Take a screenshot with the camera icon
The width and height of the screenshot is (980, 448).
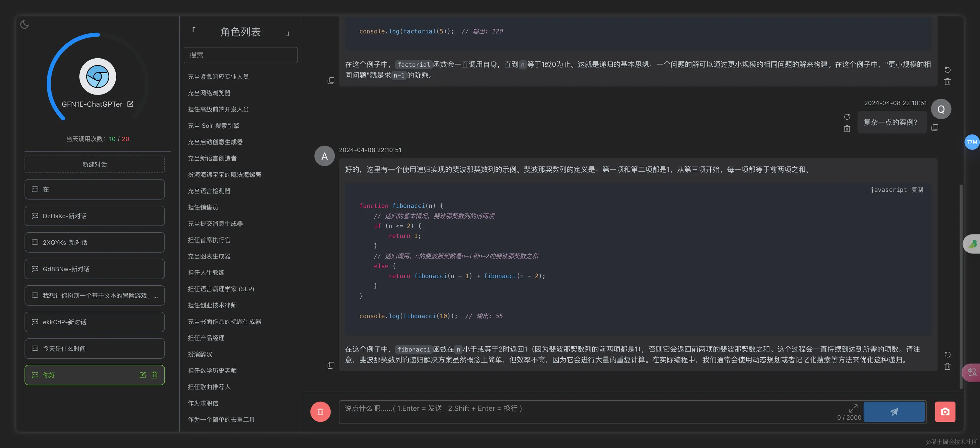pyautogui.click(x=945, y=411)
